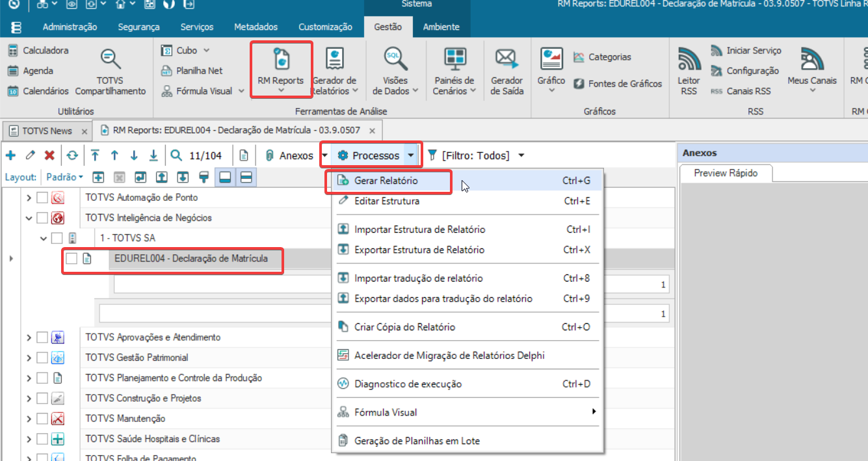Delete the record with the red X icon

click(x=49, y=155)
